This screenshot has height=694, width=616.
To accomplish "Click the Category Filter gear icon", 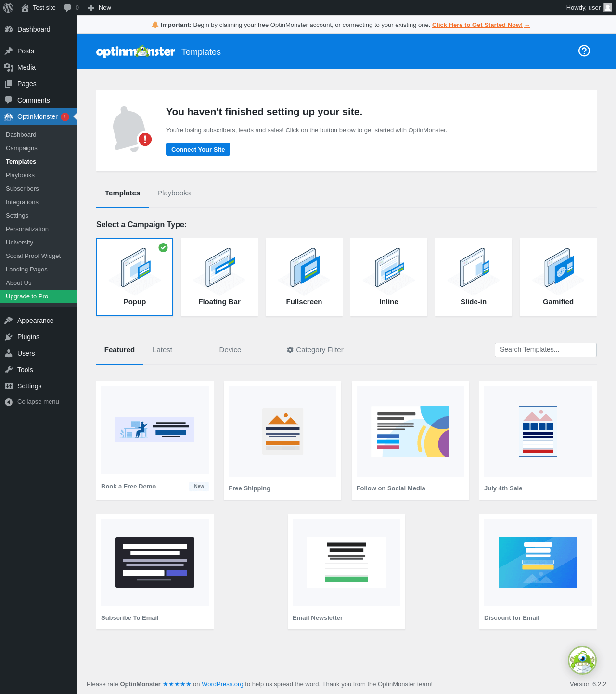I will (290, 350).
